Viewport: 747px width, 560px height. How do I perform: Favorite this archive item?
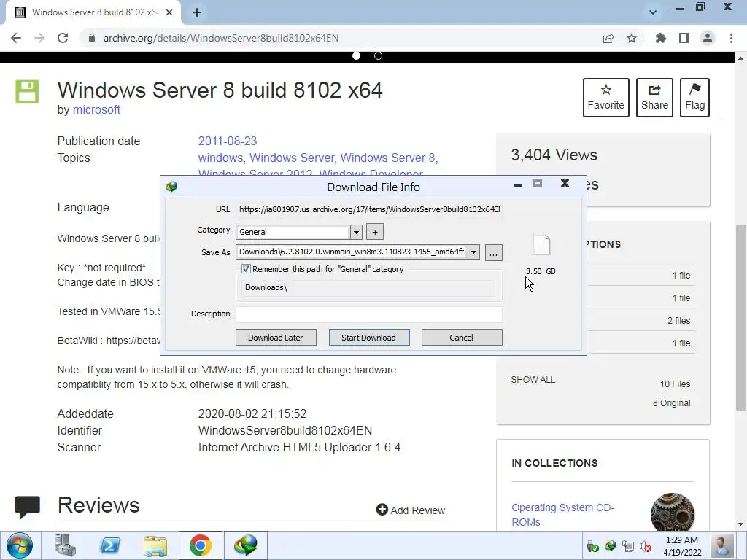click(x=606, y=98)
